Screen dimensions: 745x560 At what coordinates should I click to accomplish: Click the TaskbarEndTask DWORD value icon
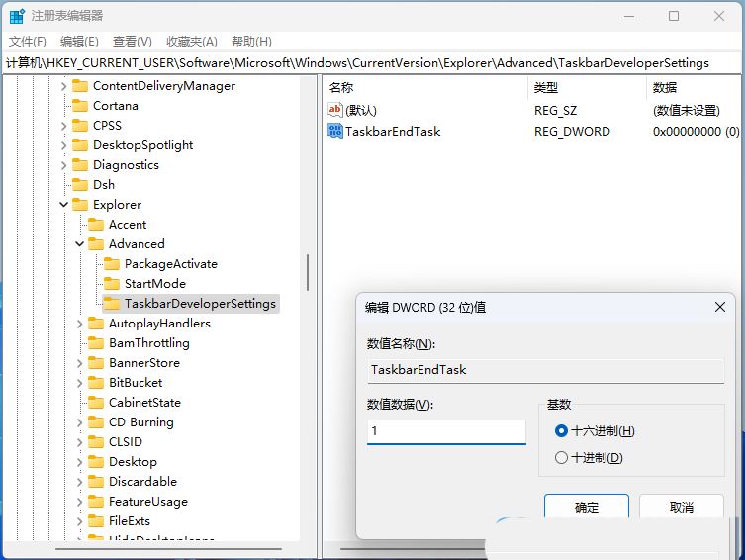(x=335, y=131)
